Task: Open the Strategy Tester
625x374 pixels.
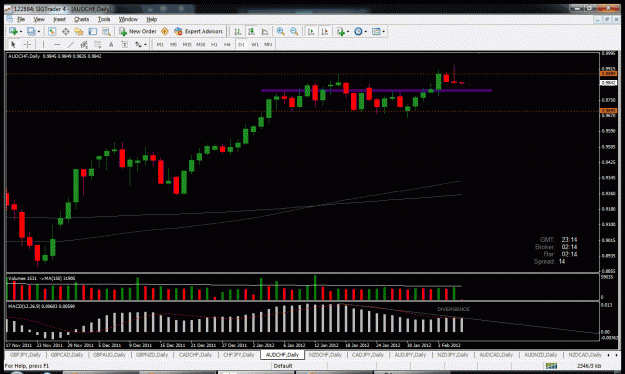Action: pyautogui.click(x=106, y=31)
